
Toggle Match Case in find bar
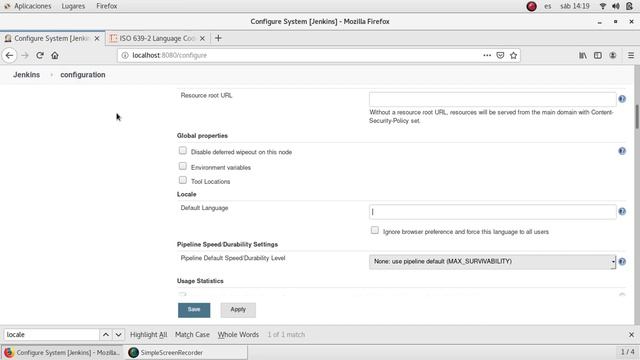coord(192,335)
